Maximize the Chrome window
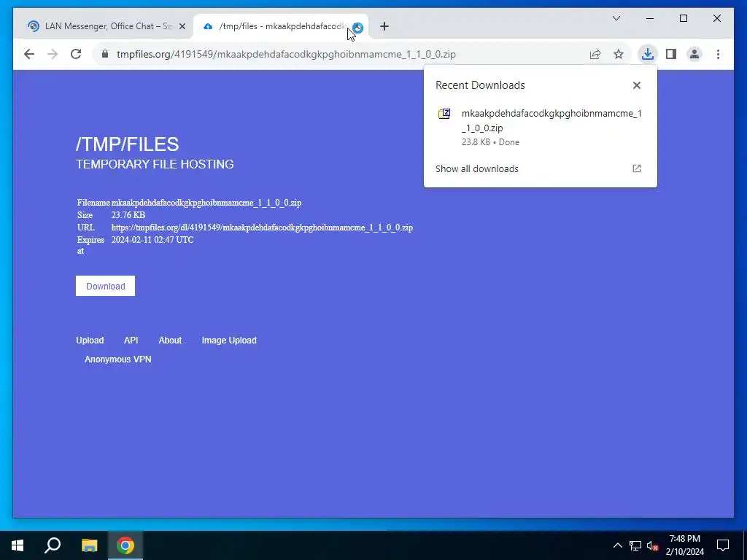 click(x=683, y=18)
